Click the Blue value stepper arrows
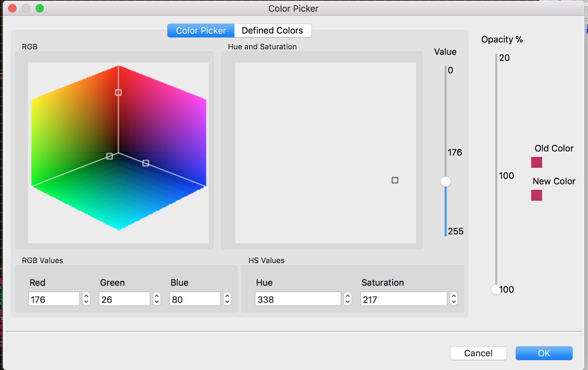Screen dimensions: 588x370 [227, 299]
